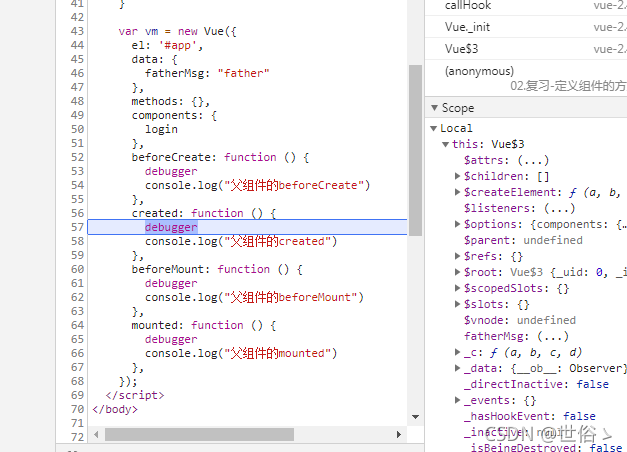Viewport: 627px width, 452px height.
Task: Click the debugger statement in beforeMount
Action: (171, 283)
